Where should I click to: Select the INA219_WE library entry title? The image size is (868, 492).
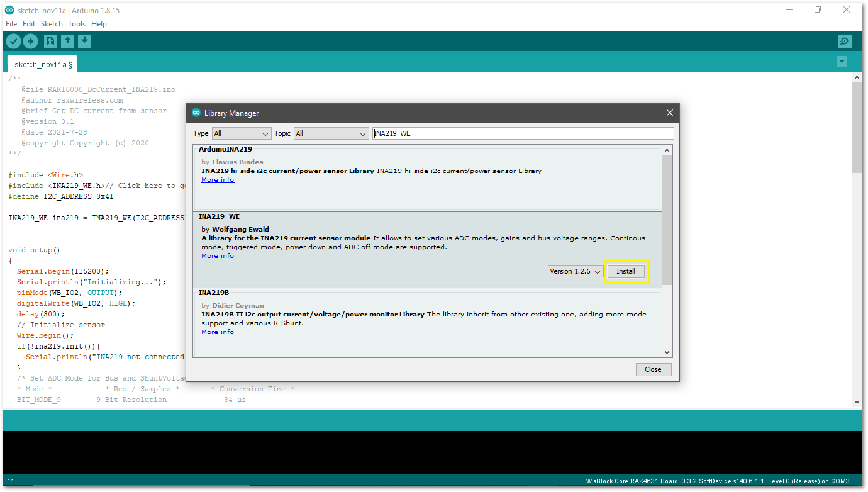[219, 216]
